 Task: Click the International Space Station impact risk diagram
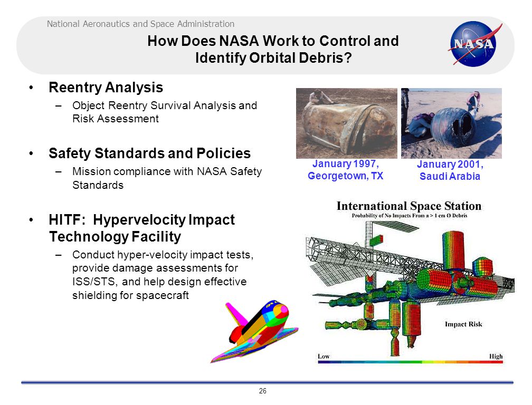[410, 283]
